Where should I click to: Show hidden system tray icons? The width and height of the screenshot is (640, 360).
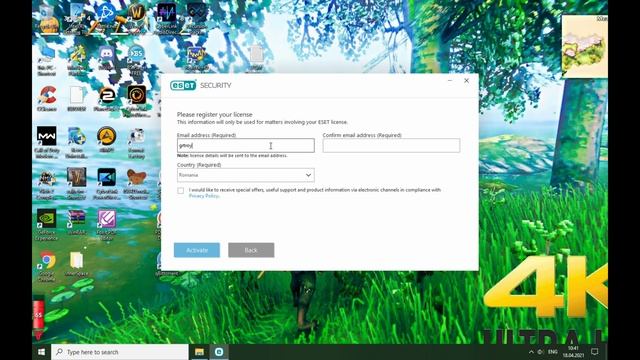coord(531,352)
